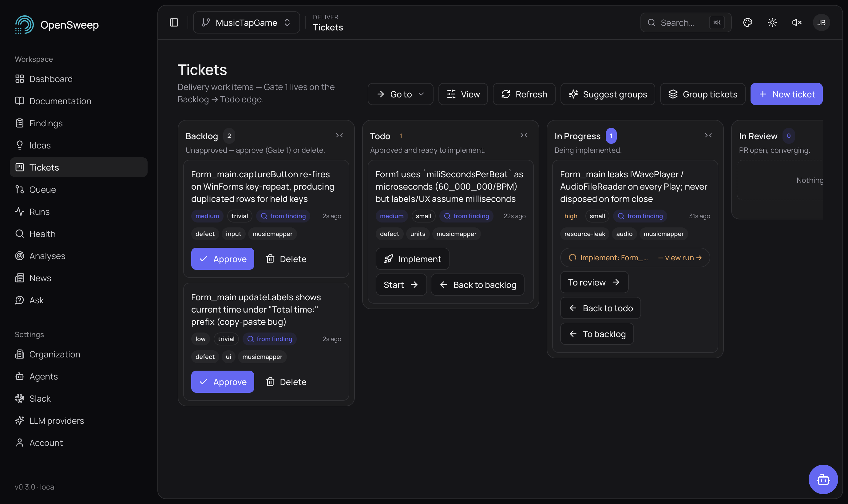Image resolution: width=848 pixels, height=504 pixels.
Task: Click the News newspaper icon
Action: [x=19, y=278]
